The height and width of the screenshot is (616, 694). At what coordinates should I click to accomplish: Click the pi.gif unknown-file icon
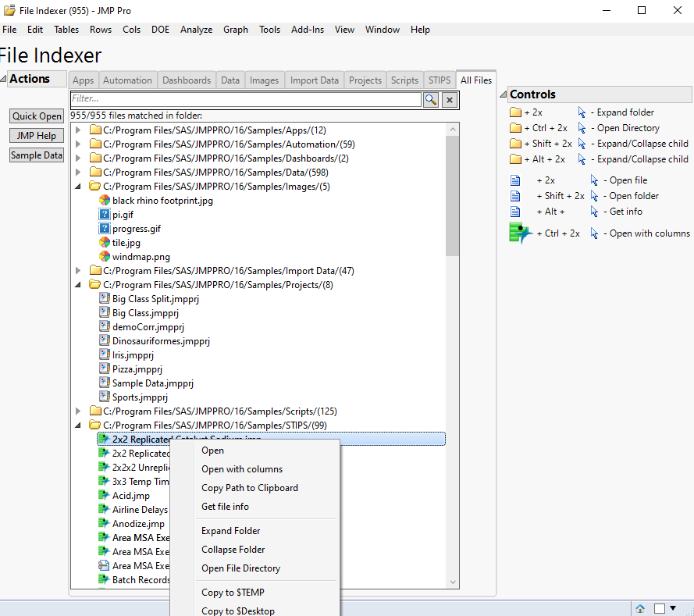105,214
